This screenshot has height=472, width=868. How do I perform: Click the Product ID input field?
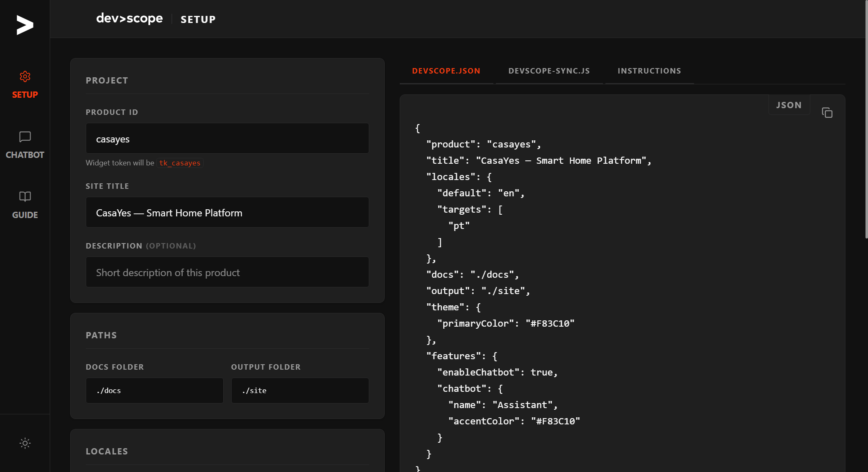pos(227,138)
